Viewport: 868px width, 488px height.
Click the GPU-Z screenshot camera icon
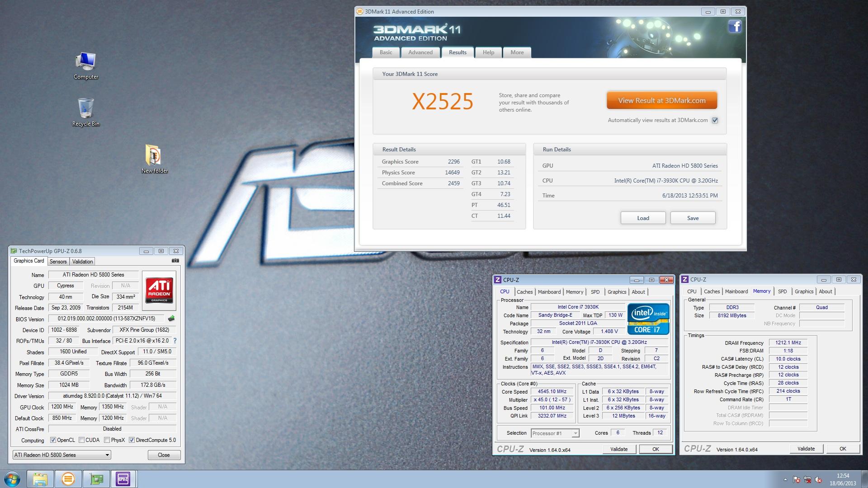click(175, 261)
